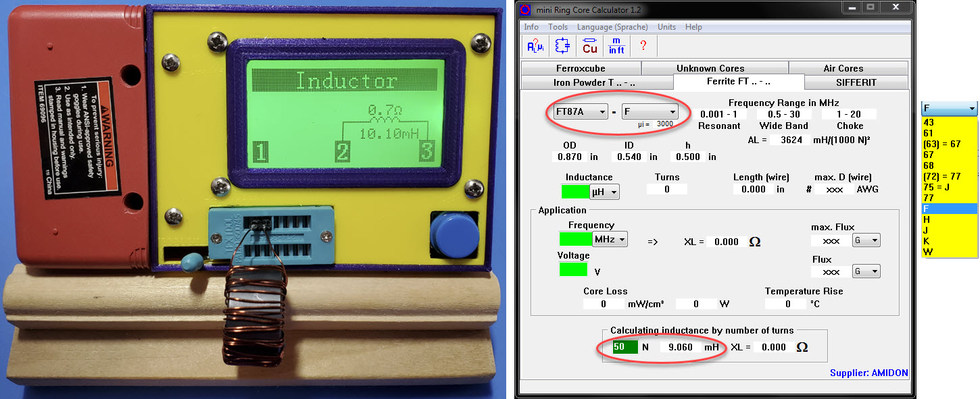Click the AL/µi unknown core toolbar icon

point(535,46)
